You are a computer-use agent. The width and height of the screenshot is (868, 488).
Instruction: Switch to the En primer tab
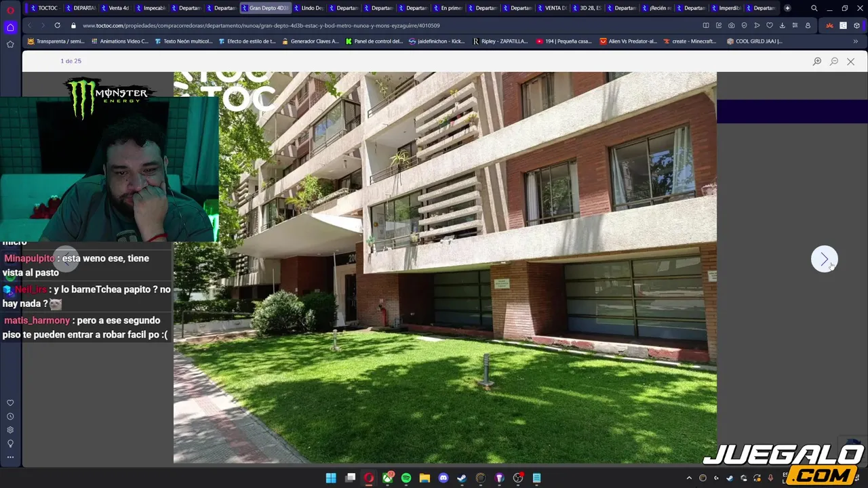pos(447,8)
